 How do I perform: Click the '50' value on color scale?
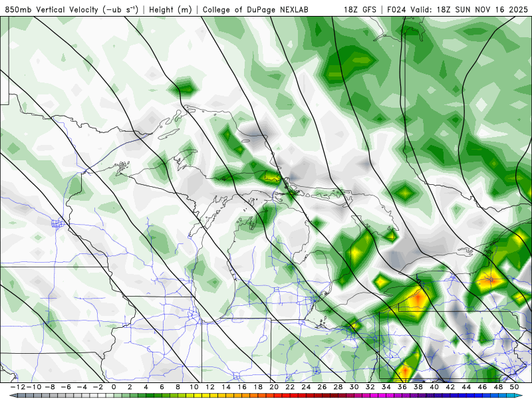point(515,387)
